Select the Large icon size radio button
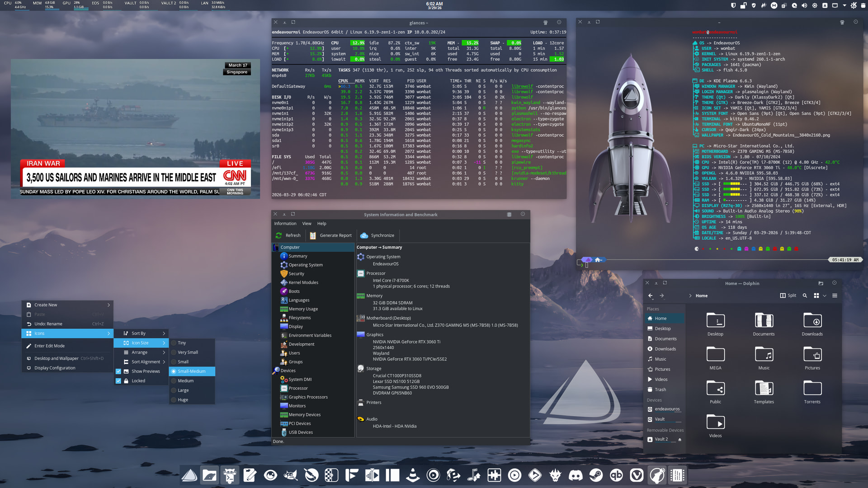Screen dimensions: 868x488 [x=174, y=390]
